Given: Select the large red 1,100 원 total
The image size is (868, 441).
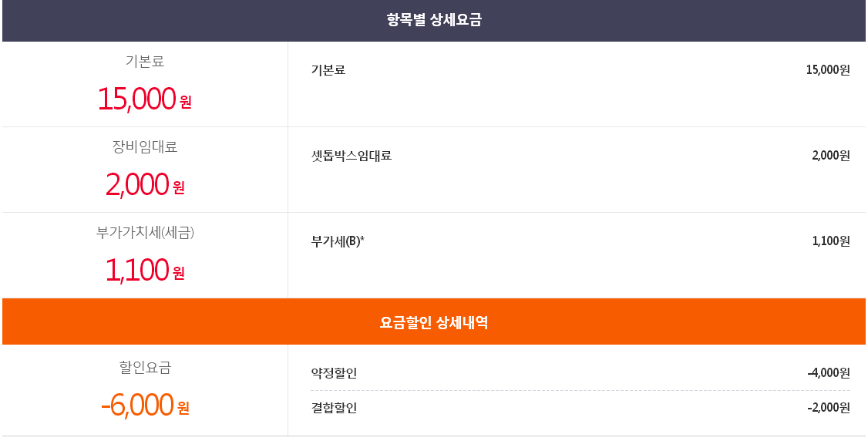Looking at the screenshot, I should [144, 270].
